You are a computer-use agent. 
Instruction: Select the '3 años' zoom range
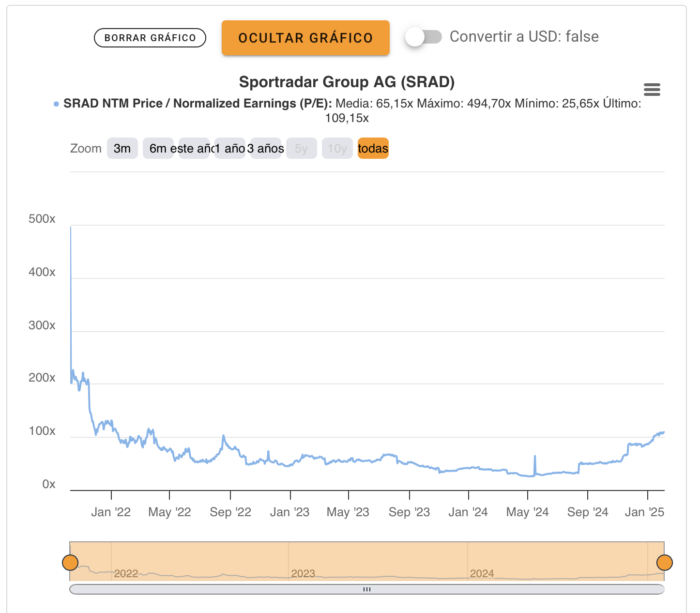coord(265,148)
